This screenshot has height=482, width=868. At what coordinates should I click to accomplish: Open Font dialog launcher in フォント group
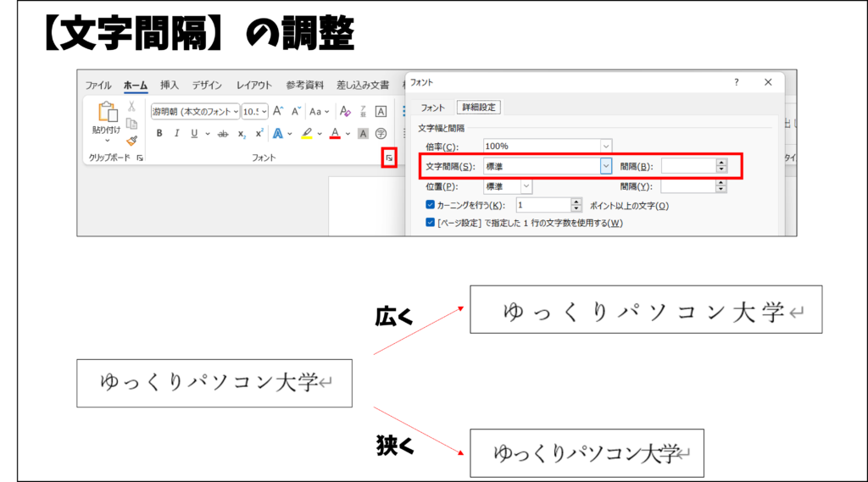click(x=389, y=158)
